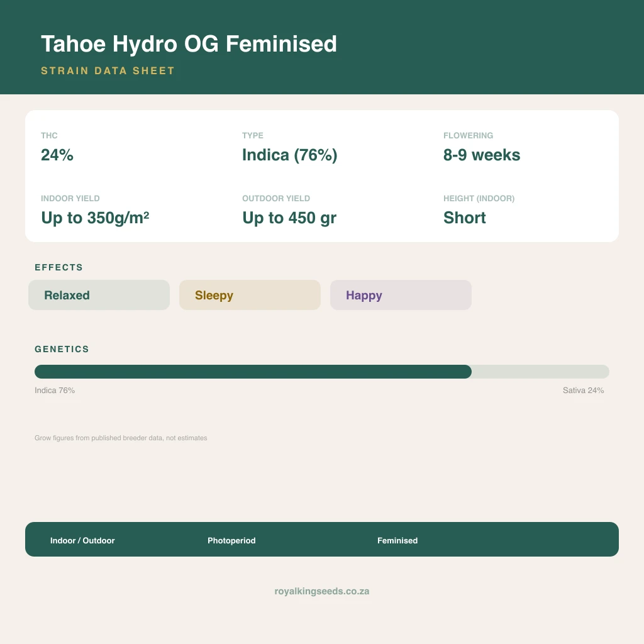Click the Indica (76%) type value

point(289,155)
